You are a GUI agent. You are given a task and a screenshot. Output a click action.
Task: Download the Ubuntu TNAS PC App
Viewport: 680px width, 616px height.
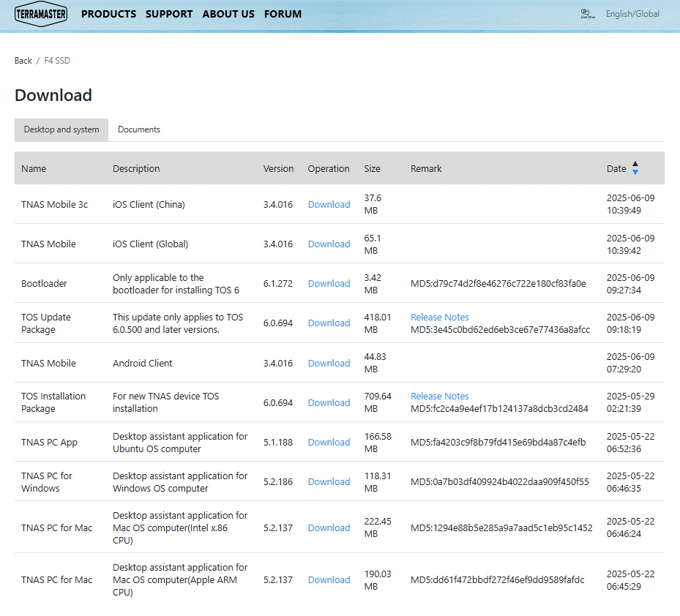(x=329, y=443)
